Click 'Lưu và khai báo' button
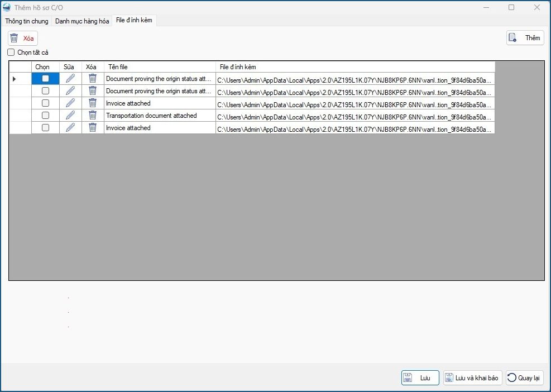Screen dimensions: 551x392 pyautogui.click(x=472, y=378)
